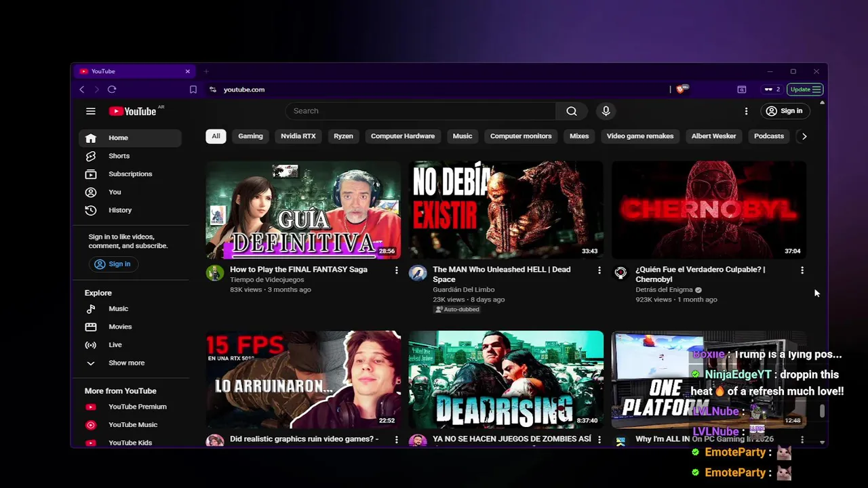The width and height of the screenshot is (868, 488).
Task: Click the page scrollbar down arrow
Action: tap(823, 443)
